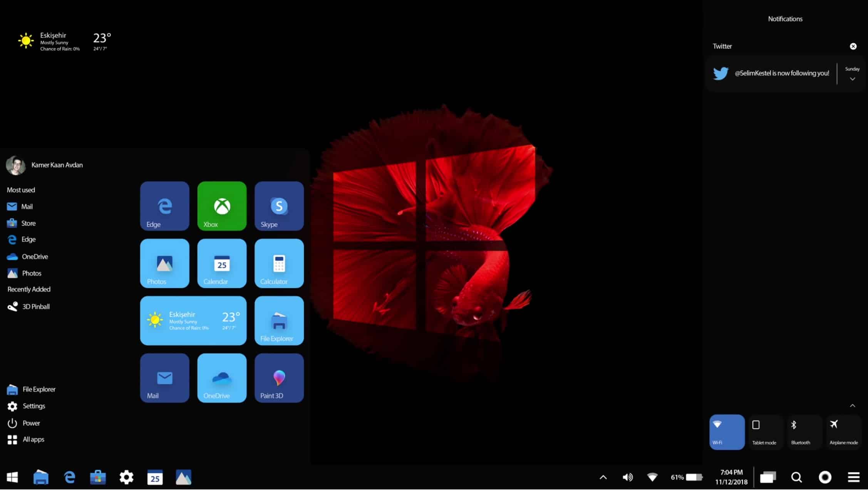Click the Settings button in Start

(34, 406)
